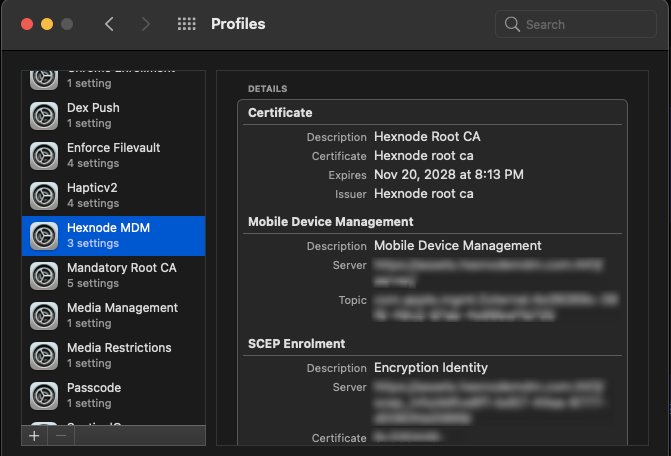This screenshot has height=456, width=671.
Task: Go forward with the right chevron
Action: tap(145, 24)
